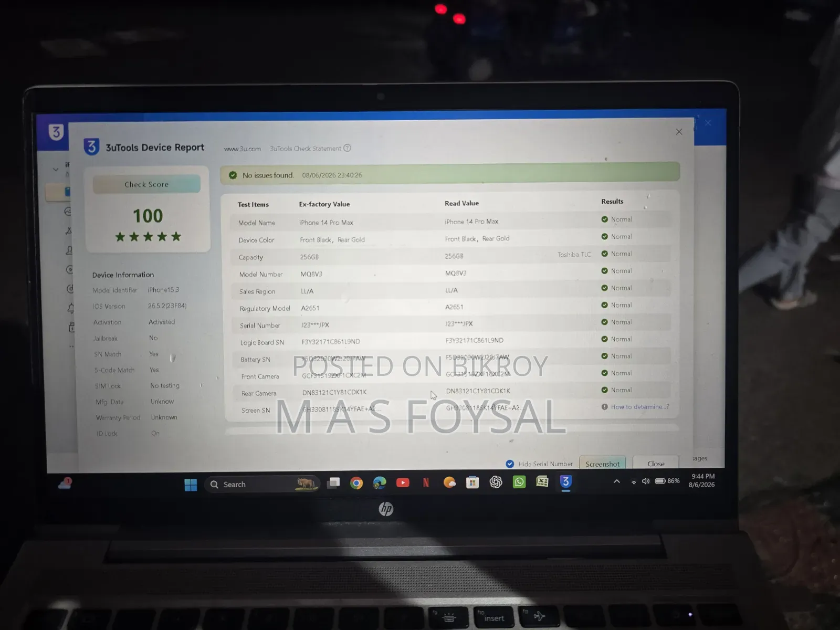This screenshot has height=630, width=840.
Task: Click the How to determine link
Action: click(x=640, y=407)
